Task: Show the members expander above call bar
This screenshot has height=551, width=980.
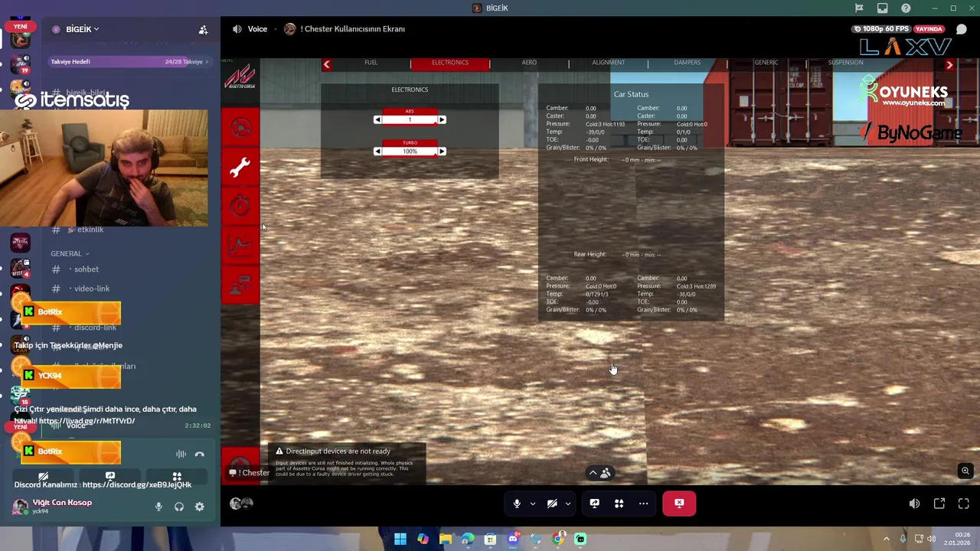Action: (599, 473)
